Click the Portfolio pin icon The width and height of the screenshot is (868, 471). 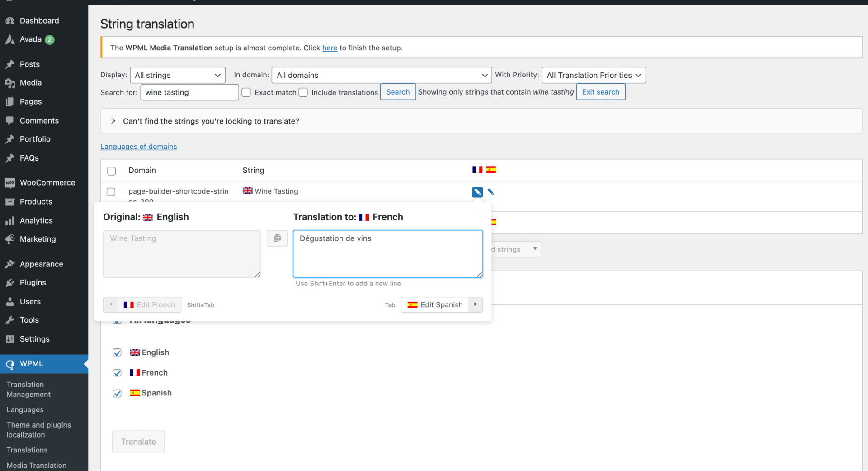tap(10, 139)
